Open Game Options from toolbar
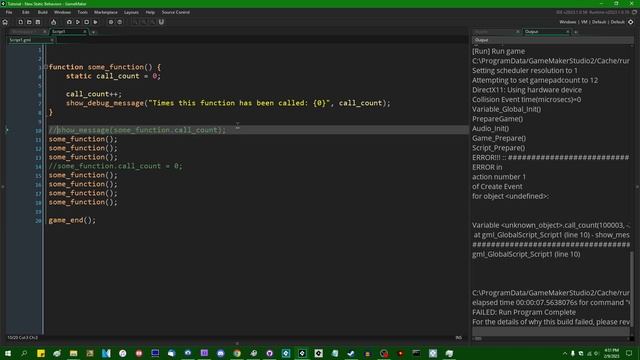The width and height of the screenshot is (640, 360). coord(111,22)
